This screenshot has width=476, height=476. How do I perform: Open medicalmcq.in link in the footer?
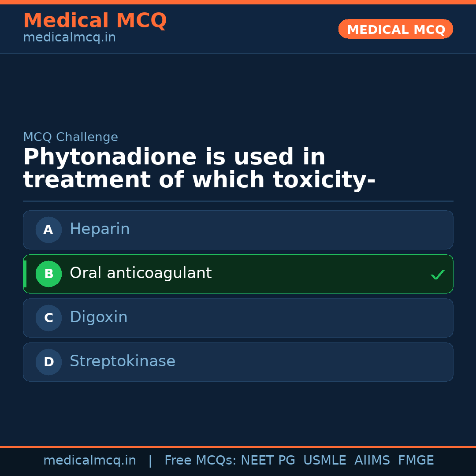coord(89,461)
